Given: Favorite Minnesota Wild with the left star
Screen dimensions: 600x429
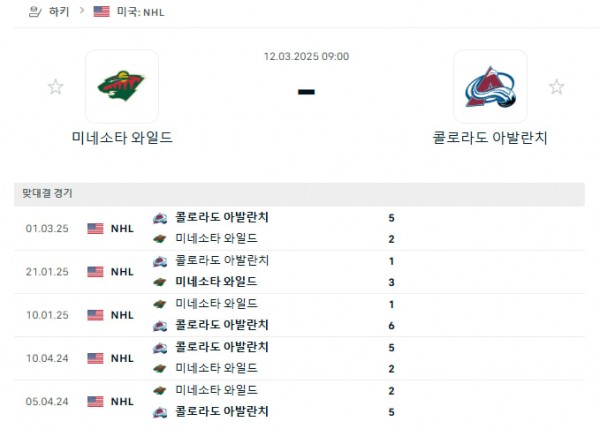Looking at the screenshot, I should pyautogui.click(x=55, y=87).
